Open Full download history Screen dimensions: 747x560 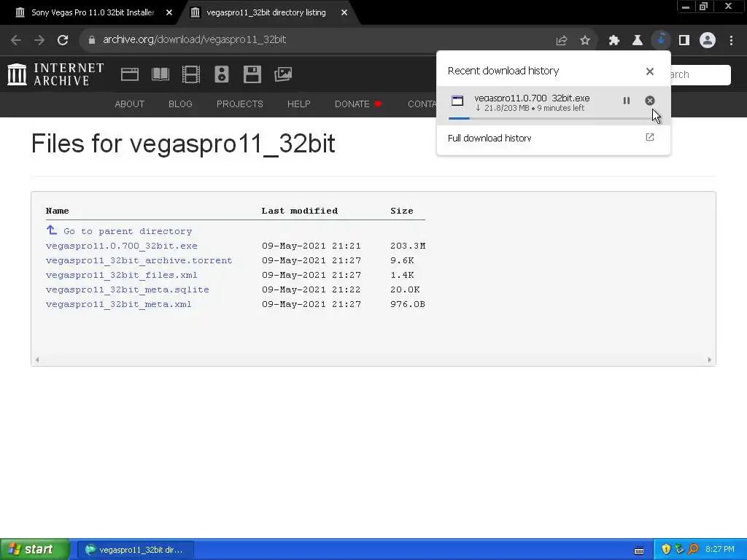[553, 138]
